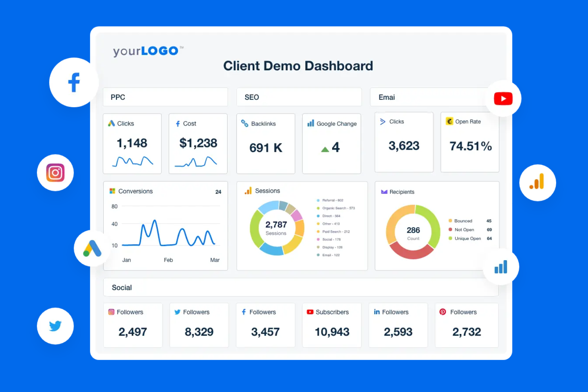Click the Google Ads icon beside PPC Clicks
The width and height of the screenshot is (588, 392).
pyautogui.click(x=112, y=124)
